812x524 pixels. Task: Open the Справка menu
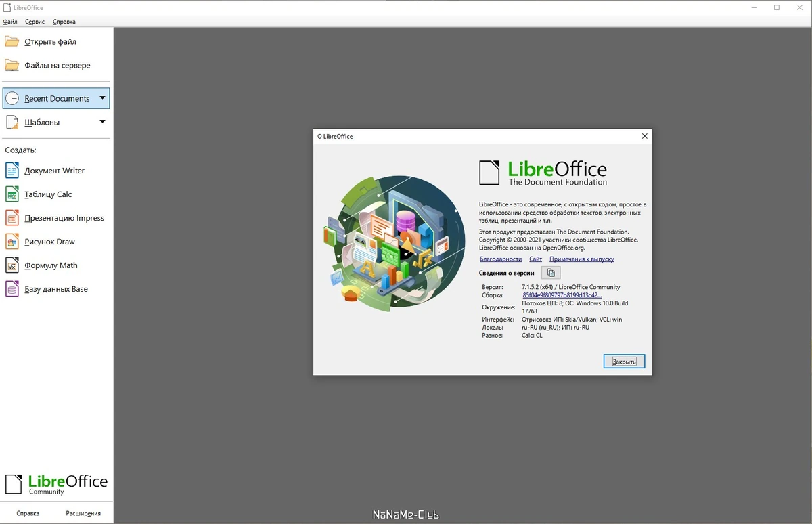point(64,22)
